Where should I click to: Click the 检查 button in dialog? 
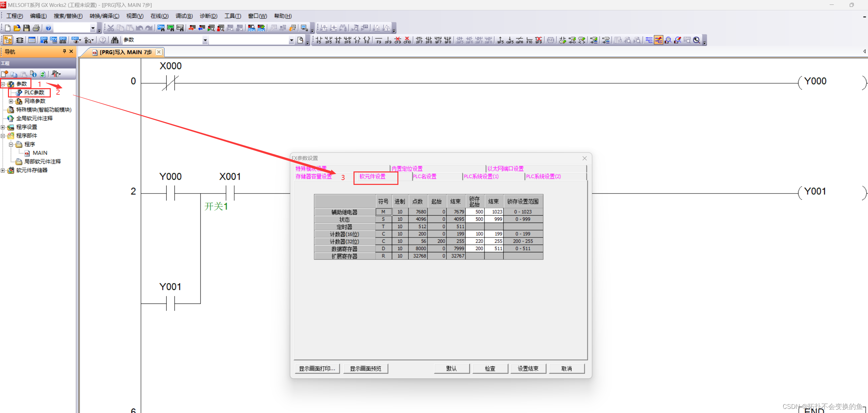click(x=490, y=368)
